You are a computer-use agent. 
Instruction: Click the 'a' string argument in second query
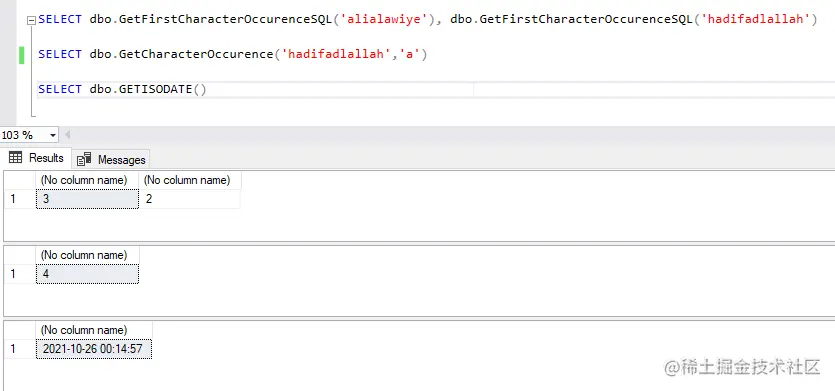(410, 54)
